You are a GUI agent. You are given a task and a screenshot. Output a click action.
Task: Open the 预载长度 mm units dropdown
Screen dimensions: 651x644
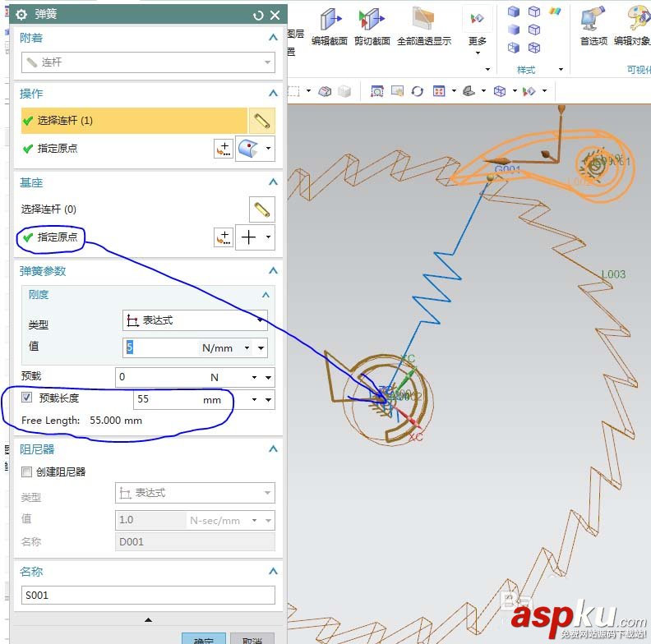point(254,399)
